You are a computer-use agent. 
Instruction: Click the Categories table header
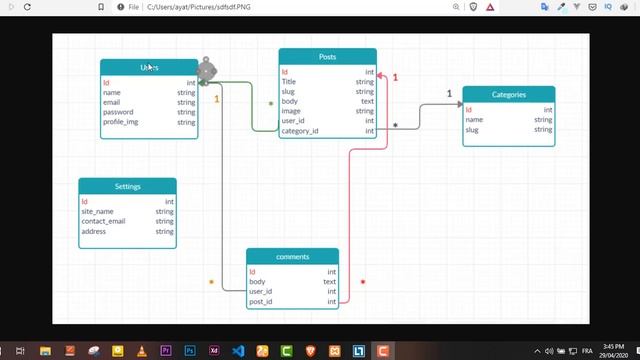click(x=509, y=94)
